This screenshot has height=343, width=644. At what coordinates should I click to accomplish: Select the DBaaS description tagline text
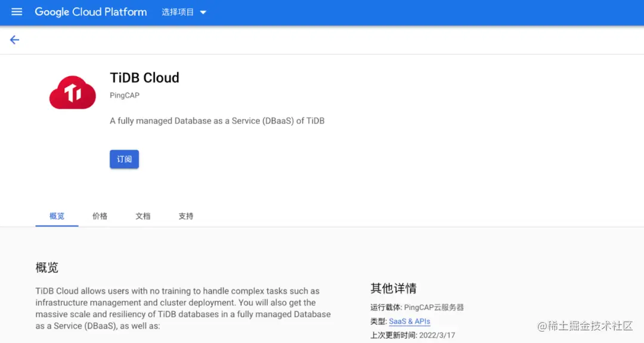(217, 120)
